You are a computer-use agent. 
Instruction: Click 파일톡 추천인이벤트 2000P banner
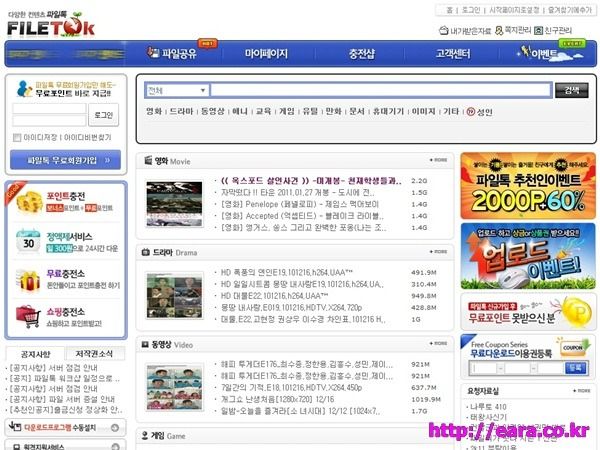(x=528, y=186)
